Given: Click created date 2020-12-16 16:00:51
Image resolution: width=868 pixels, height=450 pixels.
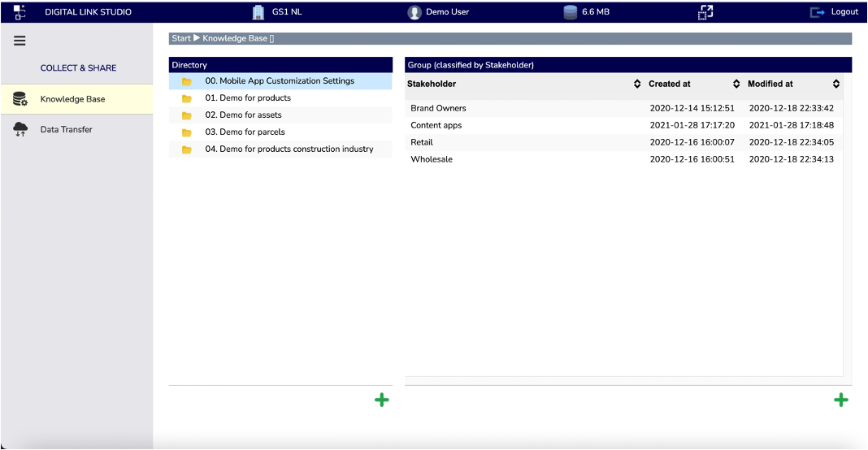Looking at the screenshot, I should [x=692, y=159].
